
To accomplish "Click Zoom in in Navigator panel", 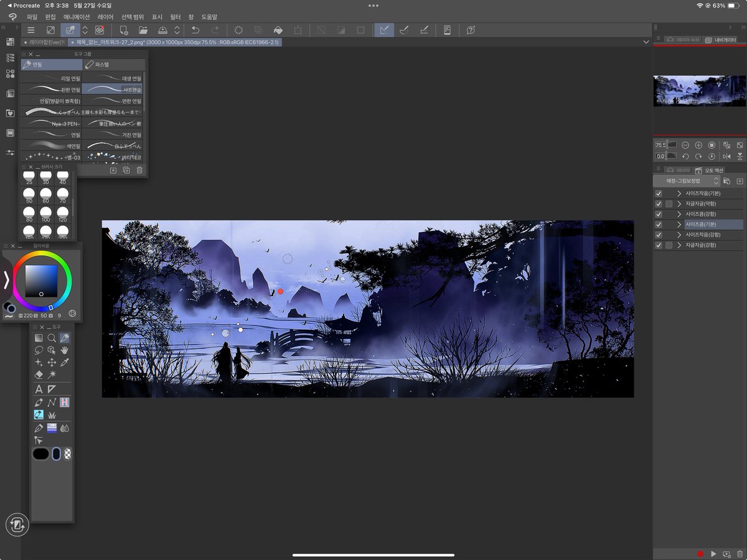I will pos(698,145).
